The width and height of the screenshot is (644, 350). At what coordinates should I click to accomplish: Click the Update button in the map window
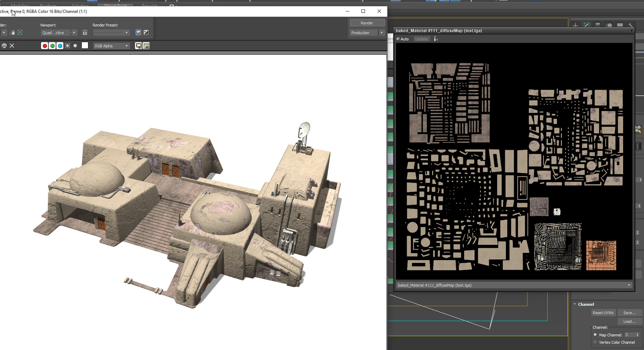421,39
